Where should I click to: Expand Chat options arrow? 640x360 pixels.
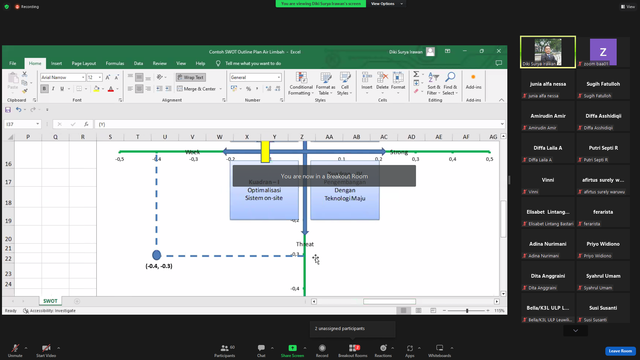(272, 348)
